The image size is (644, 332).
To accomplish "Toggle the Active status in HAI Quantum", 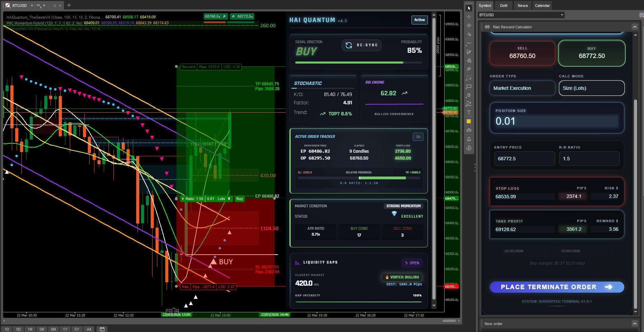I will [419, 20].
